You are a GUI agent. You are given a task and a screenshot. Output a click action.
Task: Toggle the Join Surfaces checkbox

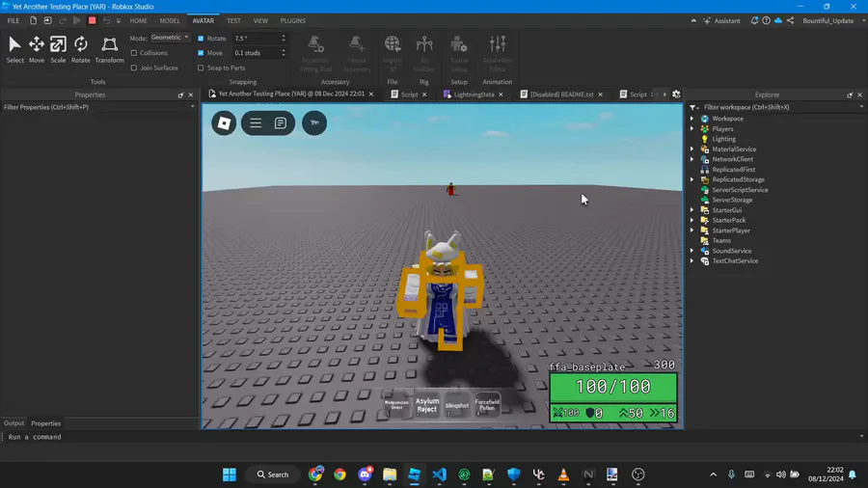[x=134, y=68]
